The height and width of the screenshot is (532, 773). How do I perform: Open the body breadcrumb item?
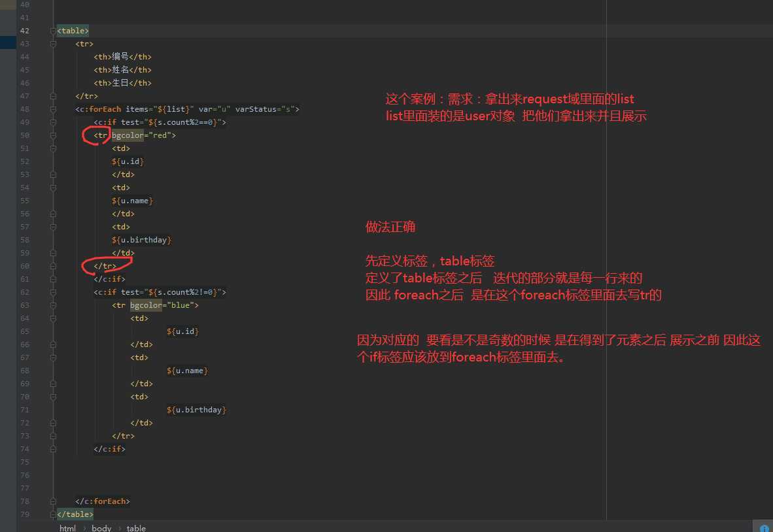pyautogui.click(x=101, y=527)
